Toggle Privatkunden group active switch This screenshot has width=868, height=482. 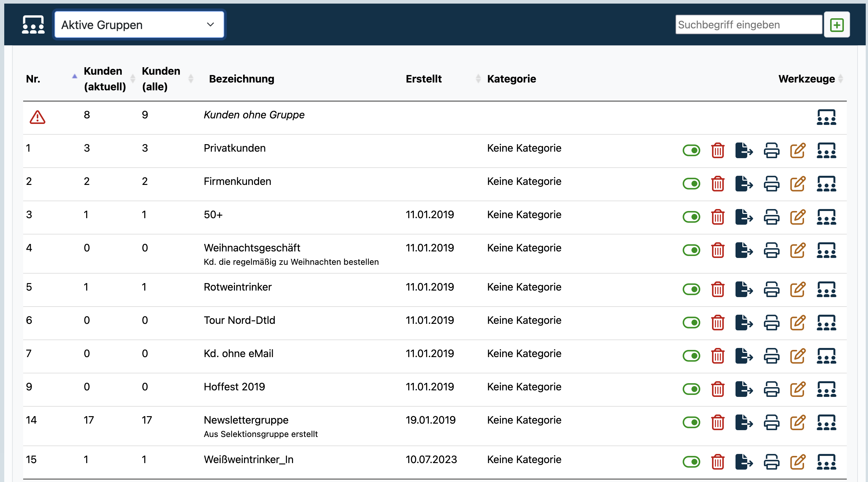click(x=691, y=151)
